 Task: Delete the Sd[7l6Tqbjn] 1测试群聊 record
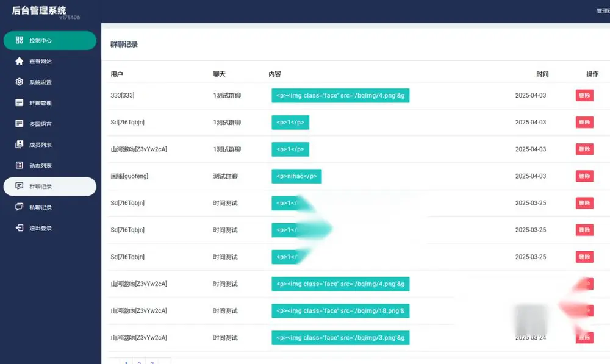click(x=584, y=122)
